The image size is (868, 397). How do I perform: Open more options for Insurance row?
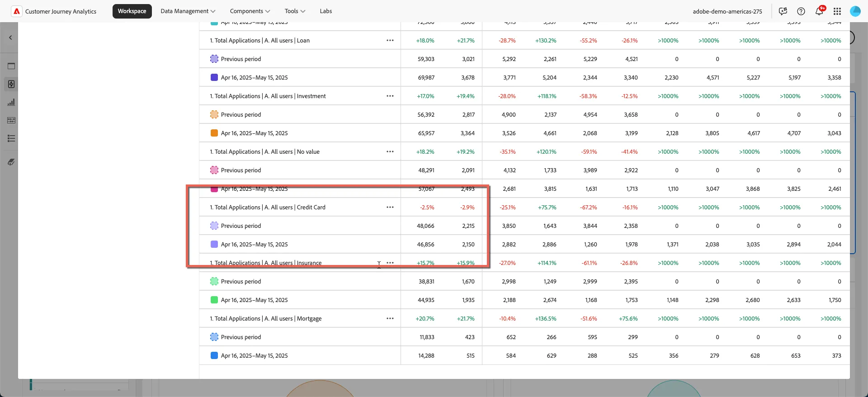point(390,263)
